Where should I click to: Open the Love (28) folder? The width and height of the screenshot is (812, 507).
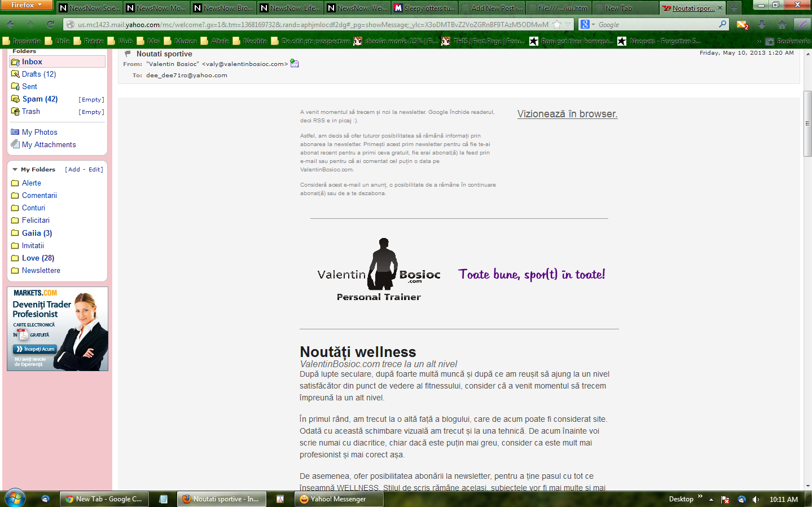[x=38, y=258]
